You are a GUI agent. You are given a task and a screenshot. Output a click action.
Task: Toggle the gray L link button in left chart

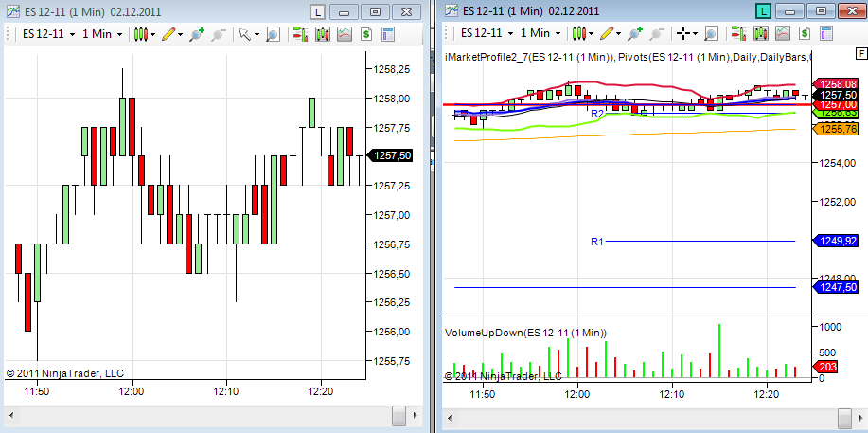(x=317, y=11)
